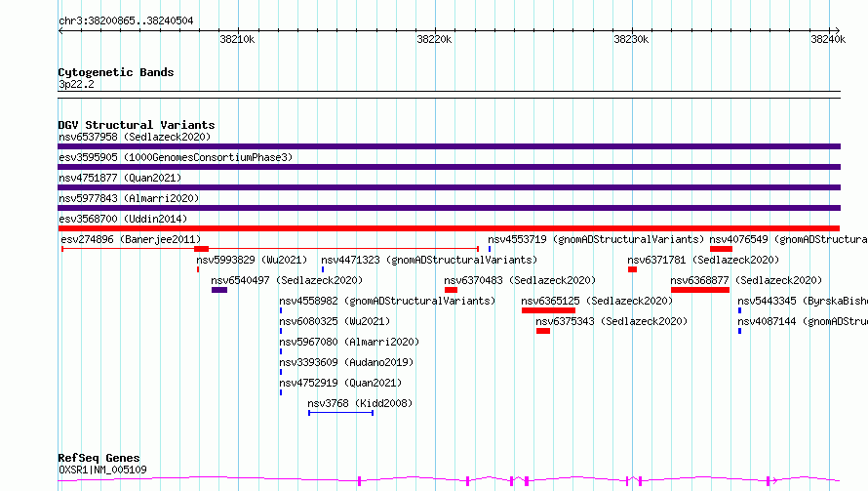
Task: Click the purple bar under nsv6537958
Action: pyautogui.click(x=449, y=146)
